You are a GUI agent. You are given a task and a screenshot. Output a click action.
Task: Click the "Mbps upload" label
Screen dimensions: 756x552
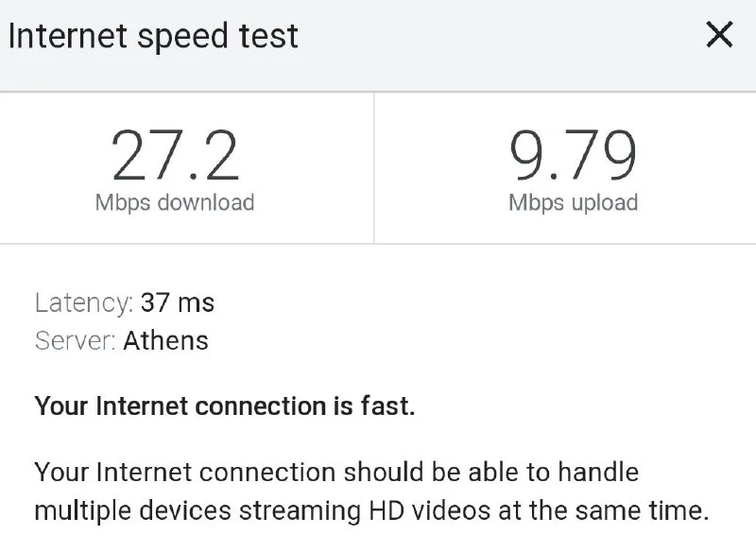click(573, 202)
